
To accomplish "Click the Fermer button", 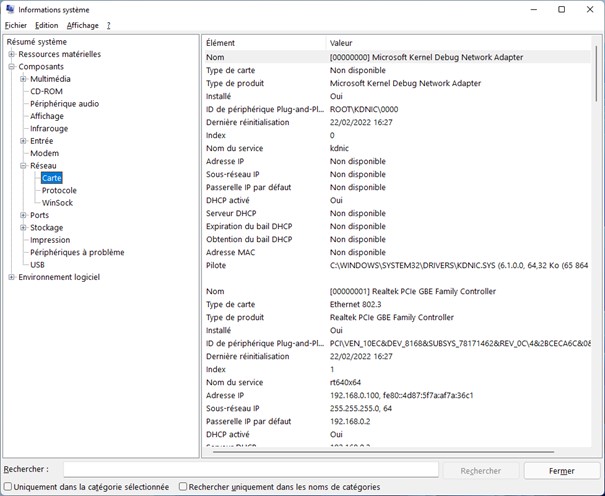I will (561, 470).
